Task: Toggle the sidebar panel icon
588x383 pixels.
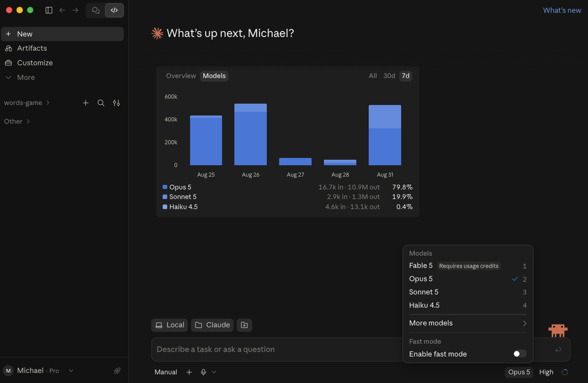Action: [x=49, y=10]
